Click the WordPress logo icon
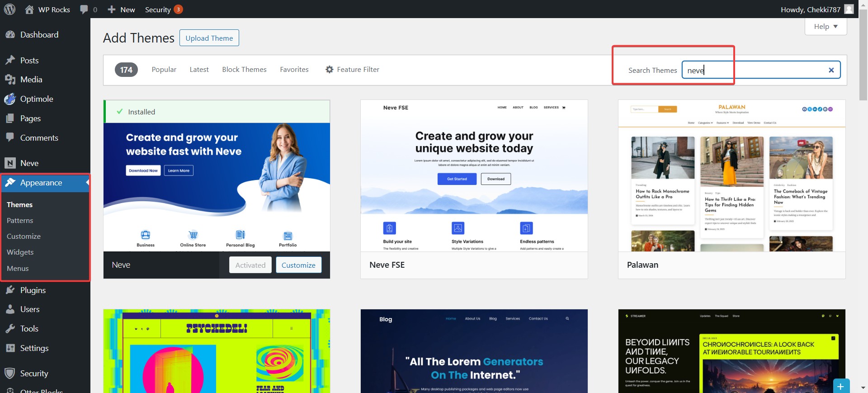868x393 pixels. (9, 9)
